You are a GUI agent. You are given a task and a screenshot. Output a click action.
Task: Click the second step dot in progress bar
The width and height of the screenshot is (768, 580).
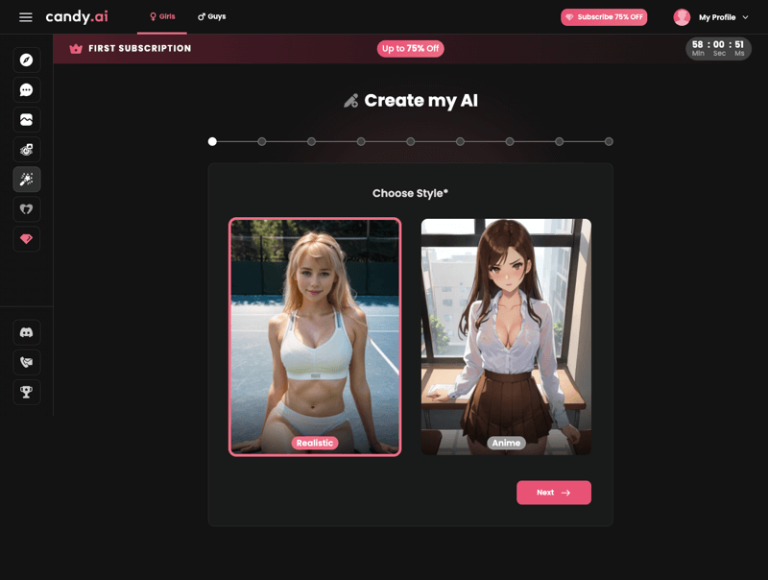coord(262,142)
